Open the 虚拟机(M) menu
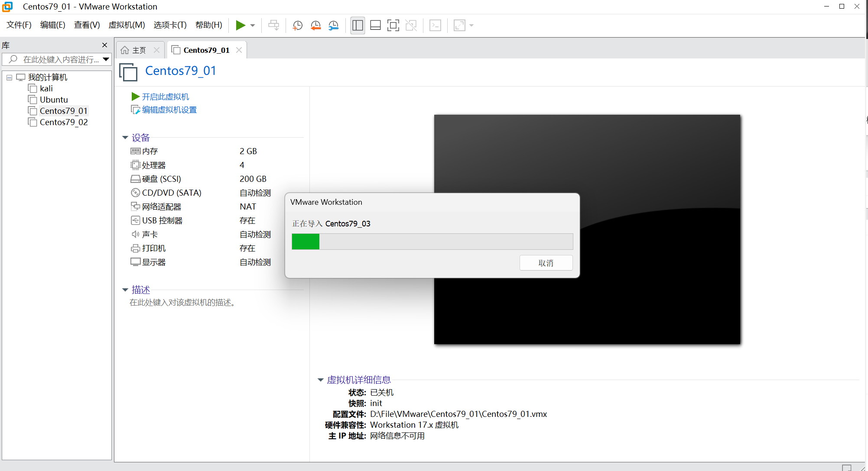Screen dimensions: 868x471 click(x=127, y=25)
